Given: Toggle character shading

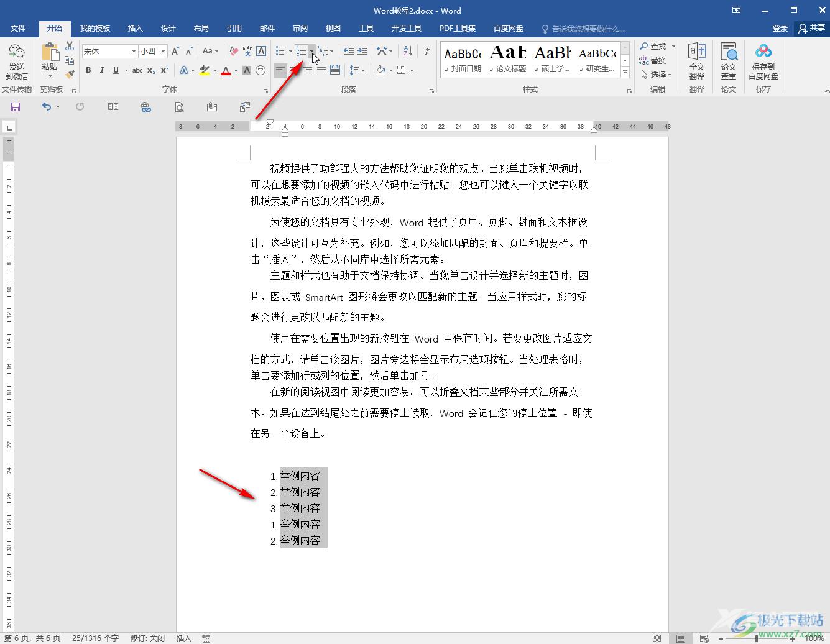Looking at the screenshot, I should point(247,70).
